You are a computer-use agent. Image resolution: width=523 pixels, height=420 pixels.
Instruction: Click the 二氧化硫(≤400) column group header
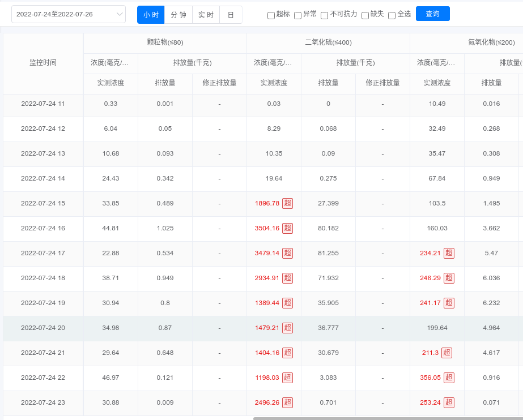(x=328, y=42)
